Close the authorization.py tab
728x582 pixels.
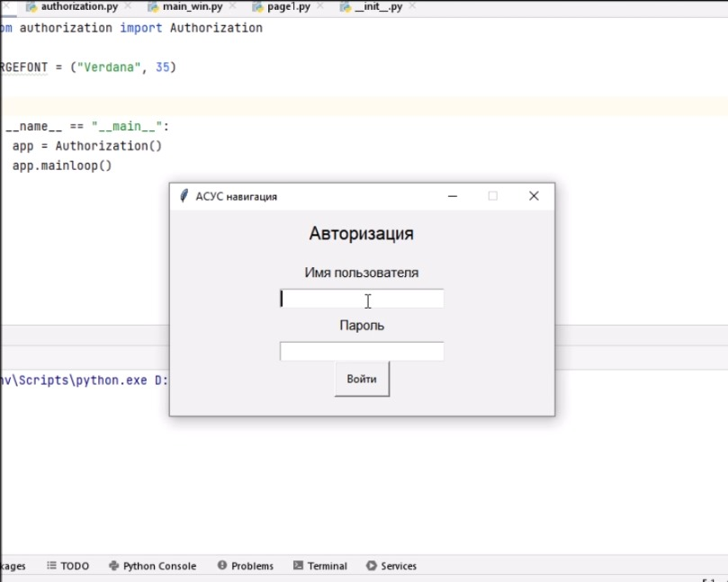127,6
